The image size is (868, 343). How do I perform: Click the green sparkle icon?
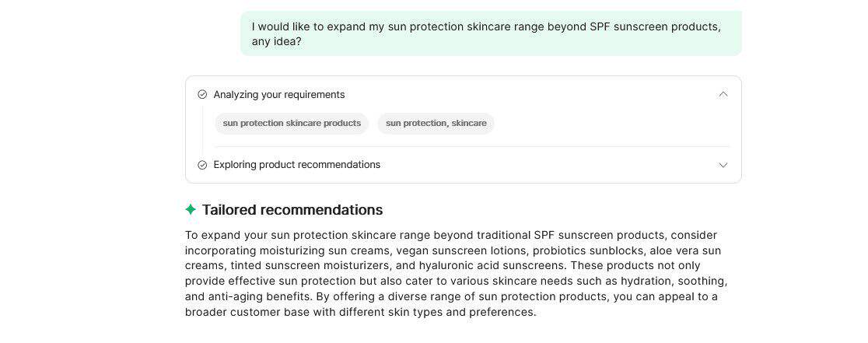(x=191, y=209)
